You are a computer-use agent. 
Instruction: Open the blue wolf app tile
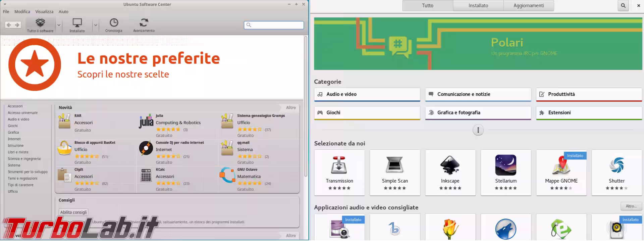click(506, 228)
